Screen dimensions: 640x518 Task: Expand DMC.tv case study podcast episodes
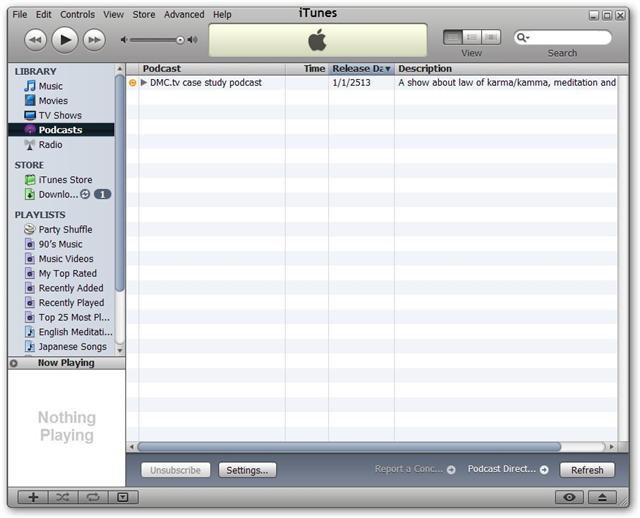pos(144,83)
